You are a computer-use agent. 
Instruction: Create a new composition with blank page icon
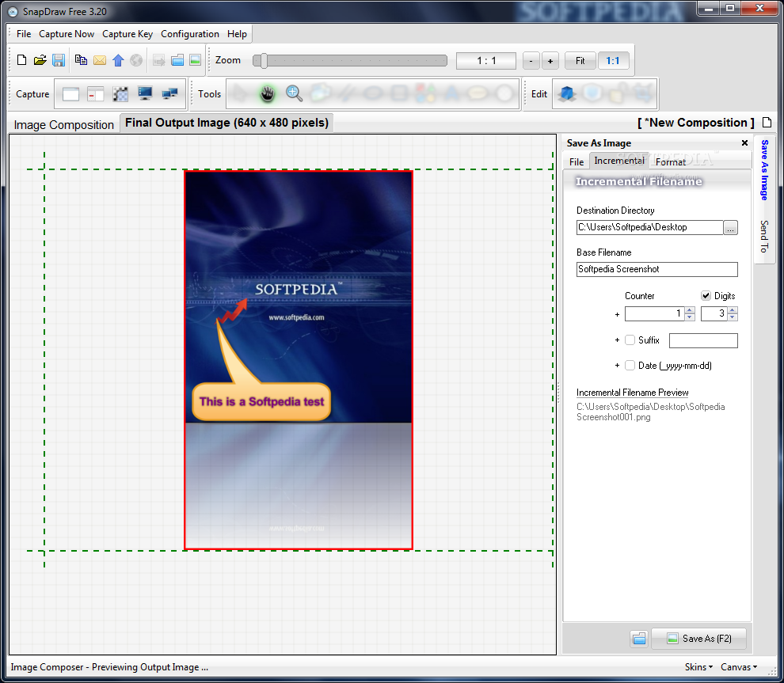click(x=21, y=60)
